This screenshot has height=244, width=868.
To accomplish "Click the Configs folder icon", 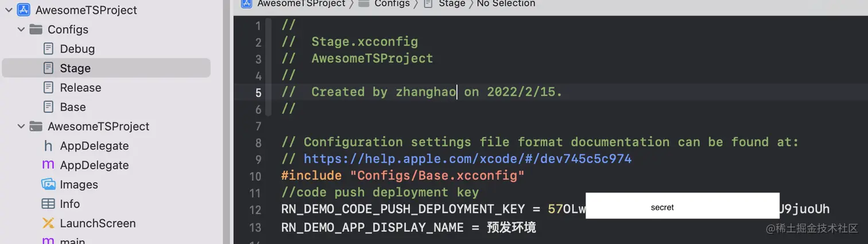I will pos(36,29).
